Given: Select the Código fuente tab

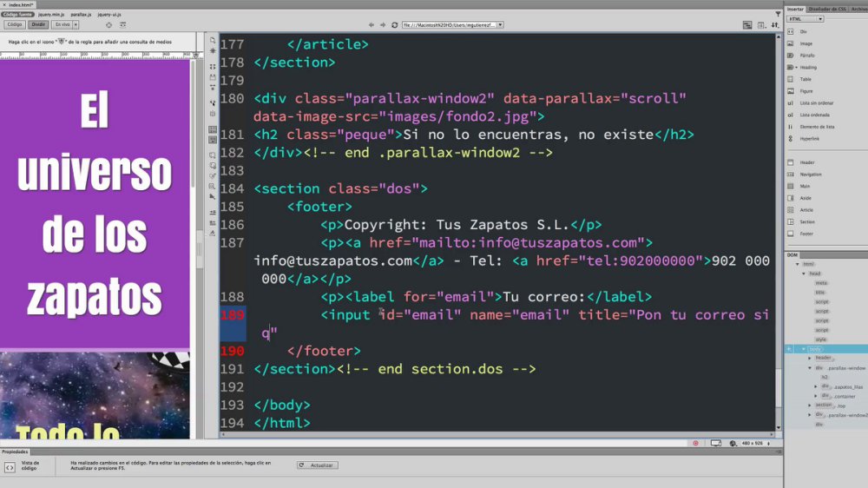Looking at the screenshot, I should tap(17, 15).
